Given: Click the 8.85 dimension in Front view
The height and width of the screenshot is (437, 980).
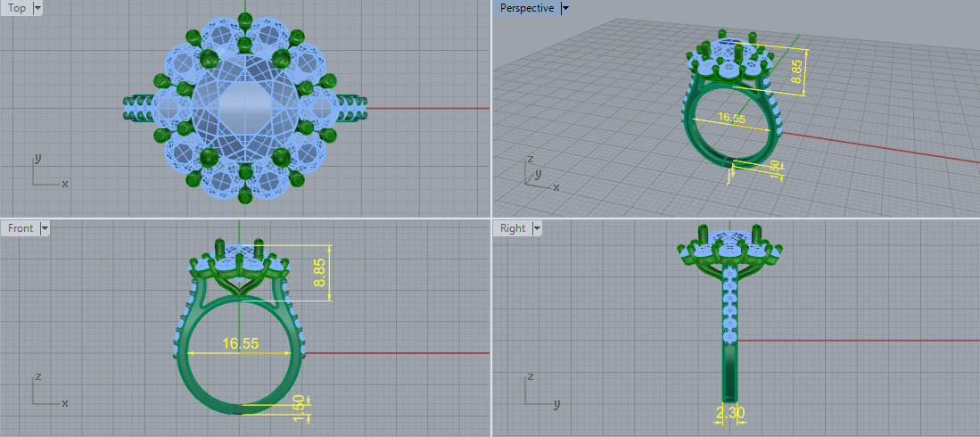Looking at the screenshot, I should tap(319, 273).
